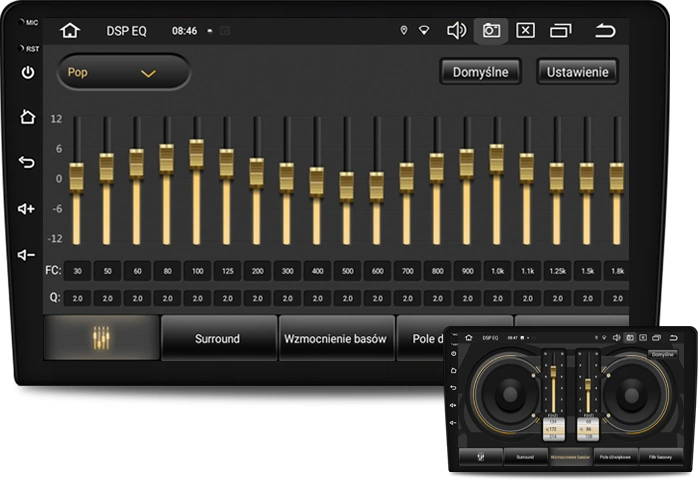
Task: Select the FC field showing 125
Action: [226, 271]
